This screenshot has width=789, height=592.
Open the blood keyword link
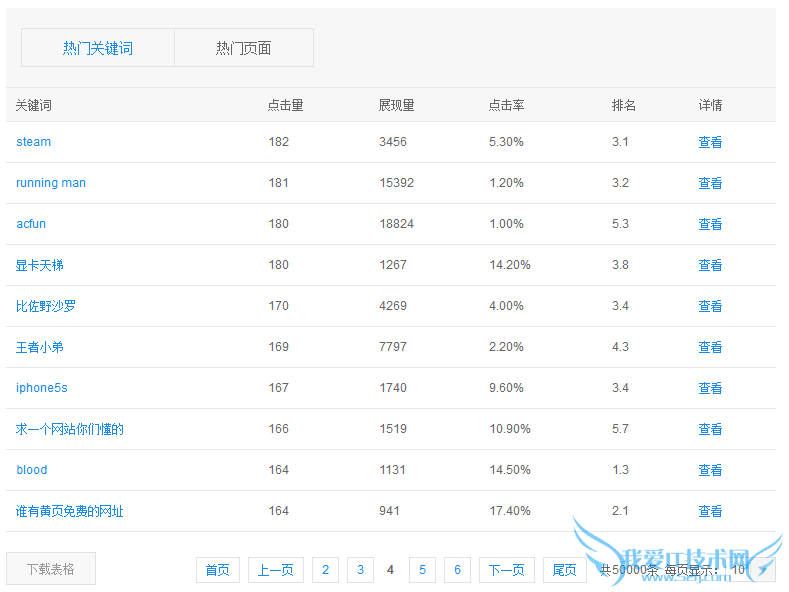tap(32, 470)
